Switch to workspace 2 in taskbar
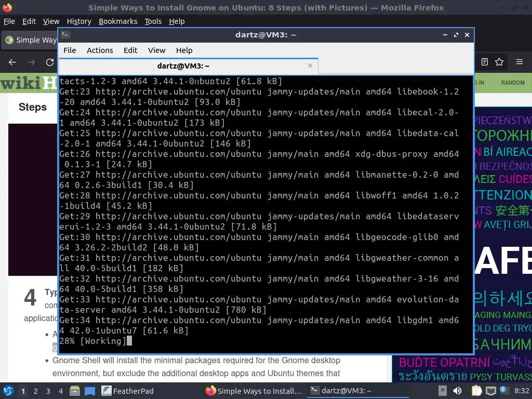This screenshot has width=532, height=399. [36, 391]
